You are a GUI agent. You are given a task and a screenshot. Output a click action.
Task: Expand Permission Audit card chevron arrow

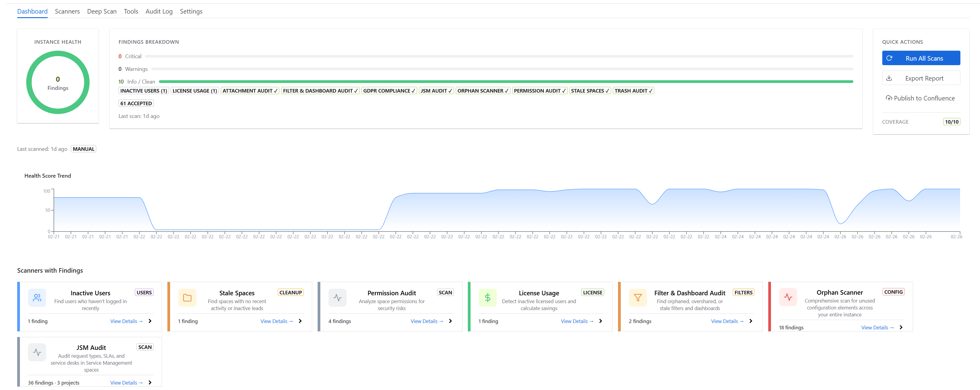(450, 321)
